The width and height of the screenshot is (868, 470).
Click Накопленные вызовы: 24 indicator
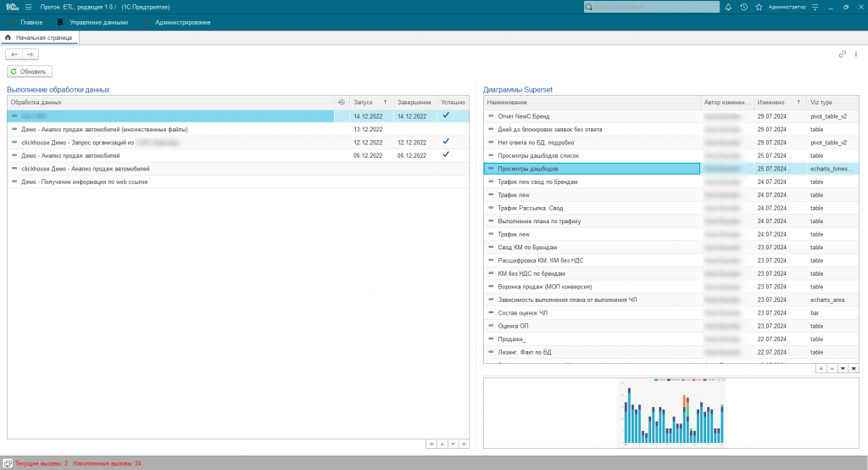click(x=108, y=463)
